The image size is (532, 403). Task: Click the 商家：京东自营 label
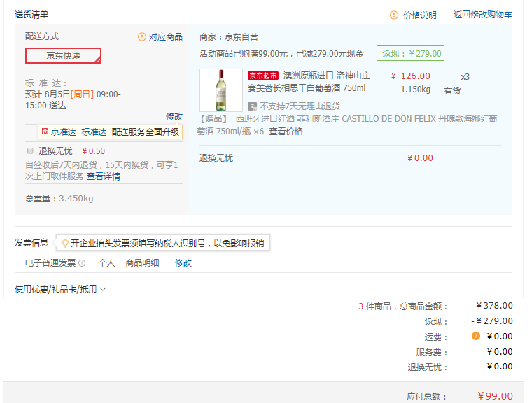pyautogui.click(x=229, y=36)
